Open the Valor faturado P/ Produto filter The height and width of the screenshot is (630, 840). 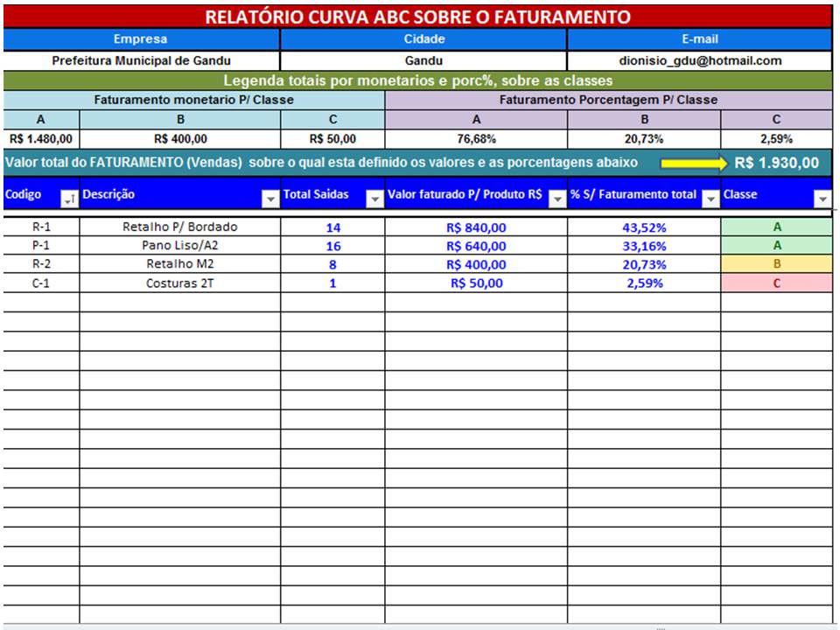click(x=556, y=200)
